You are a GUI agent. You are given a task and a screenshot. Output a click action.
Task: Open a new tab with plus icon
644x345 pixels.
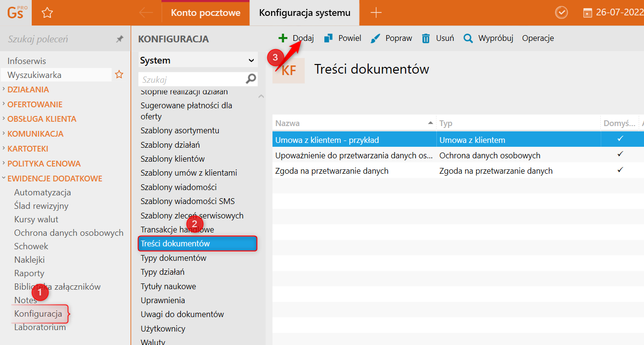376,13
